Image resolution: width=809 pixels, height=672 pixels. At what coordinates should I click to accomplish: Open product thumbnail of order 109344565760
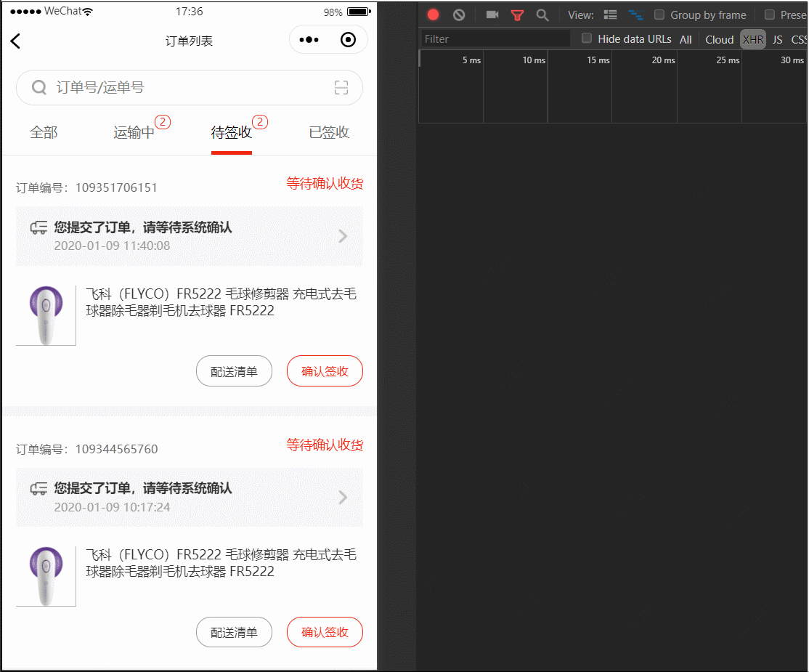(46, 577)
